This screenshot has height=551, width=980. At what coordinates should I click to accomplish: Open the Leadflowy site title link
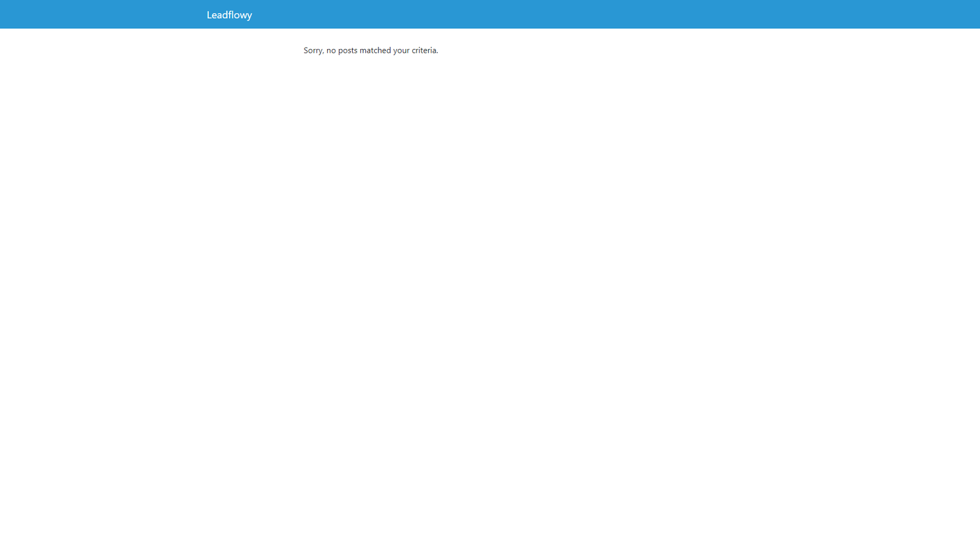pyautogui.click(x=229, y=15)
